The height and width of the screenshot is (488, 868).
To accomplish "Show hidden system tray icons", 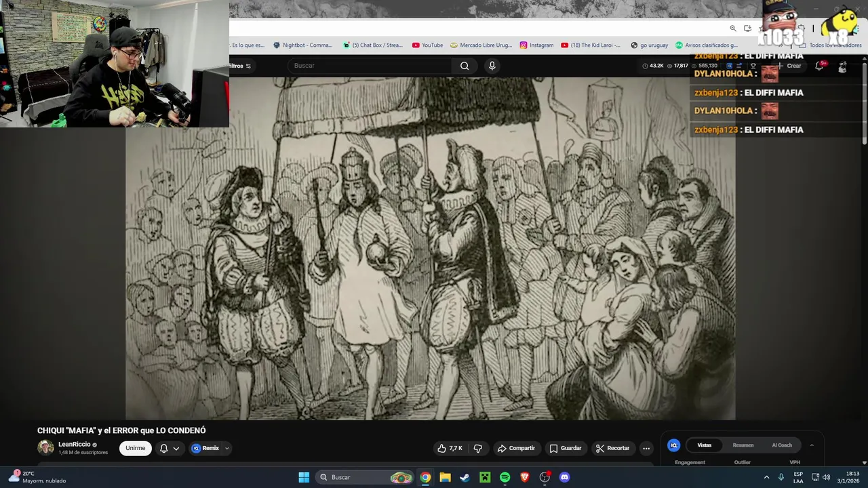I will 766,477.
